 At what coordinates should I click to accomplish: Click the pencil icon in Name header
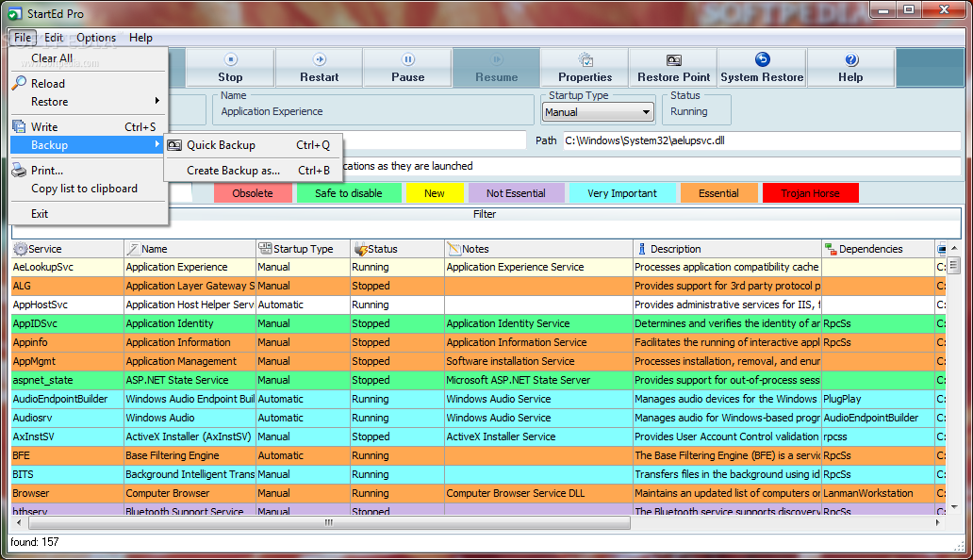[x=133, y=249]
